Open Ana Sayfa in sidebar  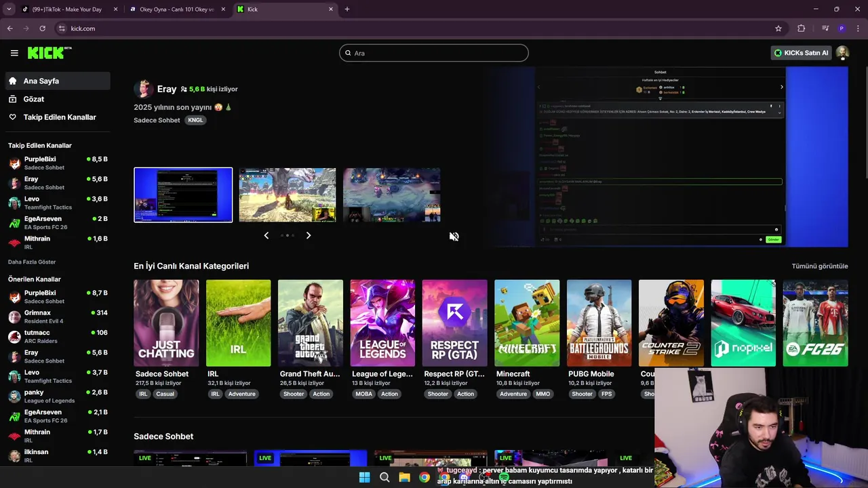point(58,81)
